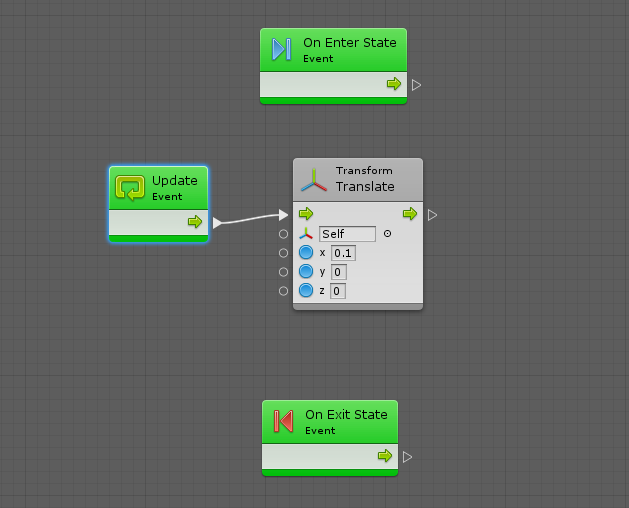Click the green output arrow on On Enter State
Screen dimensions: 629x508
[394, 84]
